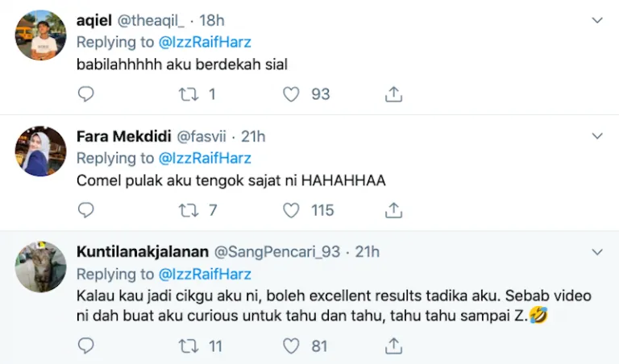Retweet aqiel's tweet
The width and height of the screenshot is (619, 364).
(187, 94)
